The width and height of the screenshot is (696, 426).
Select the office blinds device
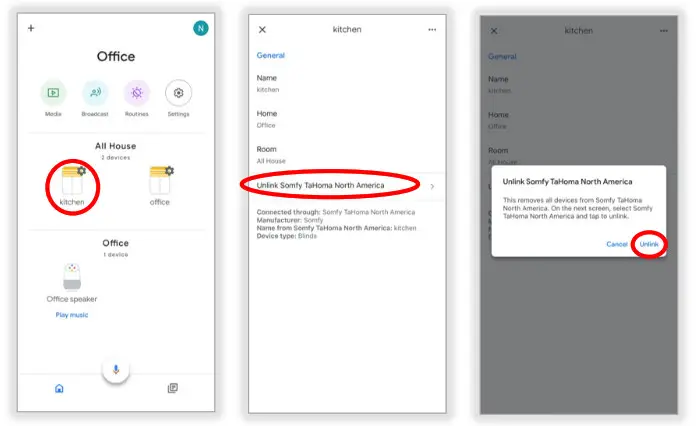coord(160,186)
